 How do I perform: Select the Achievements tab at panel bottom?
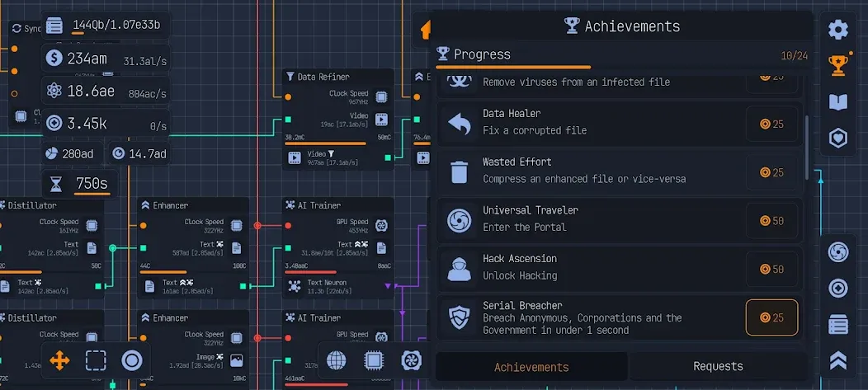tap(531, 367)
